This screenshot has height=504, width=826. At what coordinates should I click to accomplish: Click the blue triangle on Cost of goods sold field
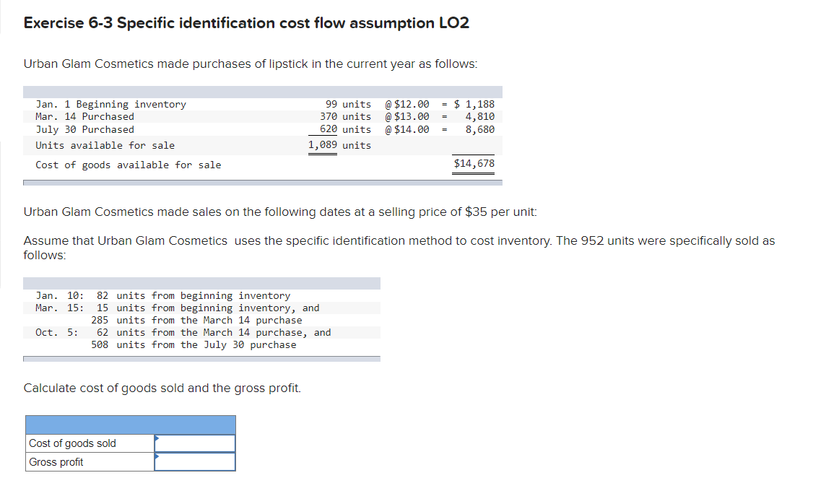[x=157, y=440]
